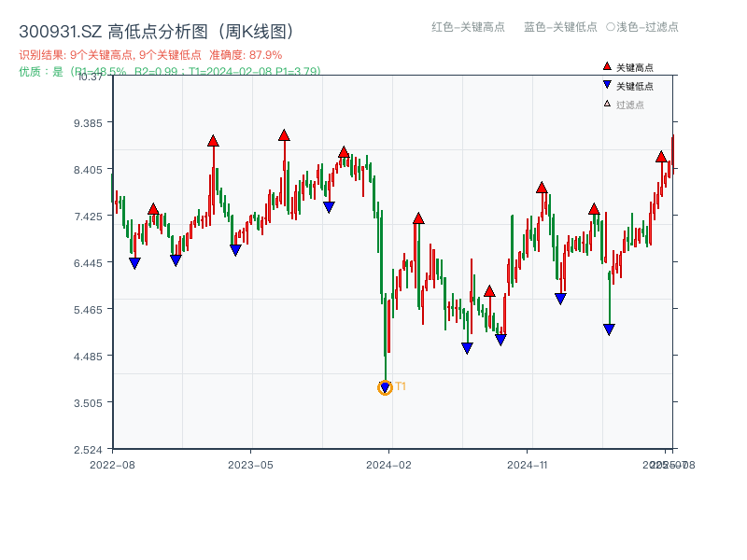This screenshot has width=747, height=560.
Task: Toggle the 过滤点 legend triangle icon
Action: pyautogui.click(x=607, y=104)
